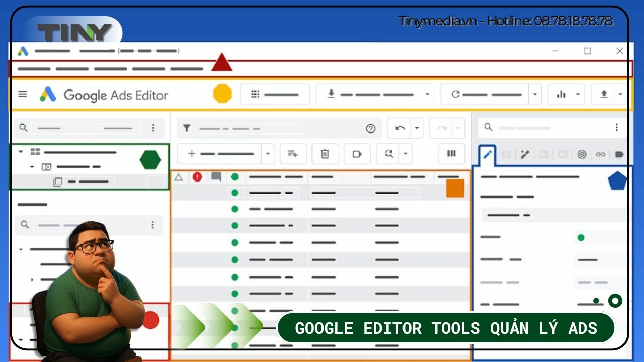Collapse the top-level account tree node
This screenshot has height=362, width=644.
click(x=21, y=151)
